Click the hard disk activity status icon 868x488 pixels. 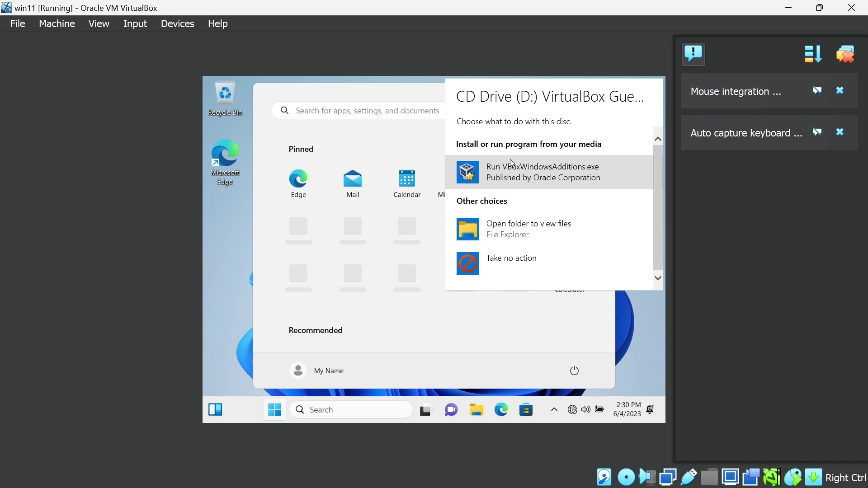click(604, 477)
